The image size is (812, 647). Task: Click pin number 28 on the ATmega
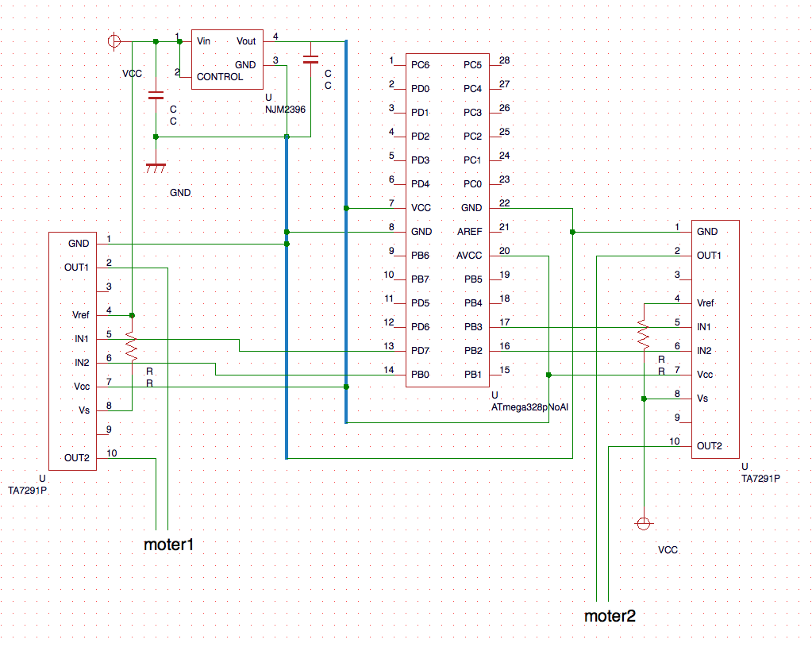click(x=504, y=60)
